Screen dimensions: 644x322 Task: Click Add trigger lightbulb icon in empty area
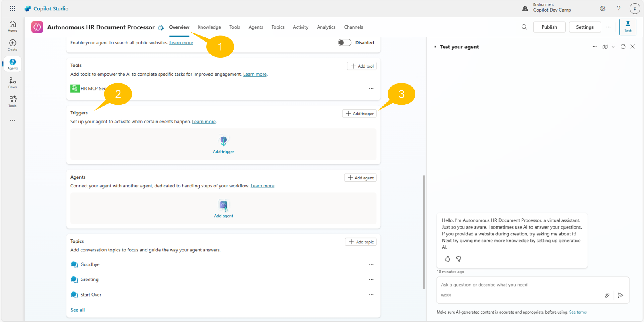(x=223, y=141)
